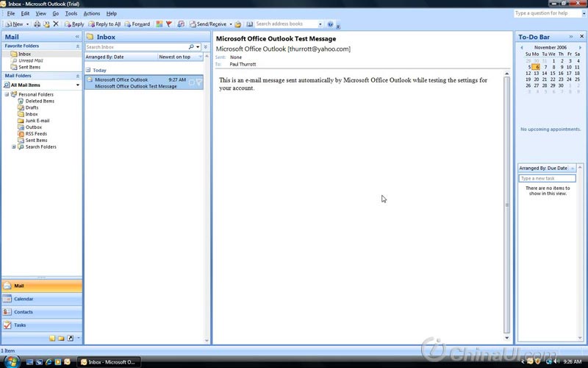Switch to the Contacts pane

click(42, 312)
